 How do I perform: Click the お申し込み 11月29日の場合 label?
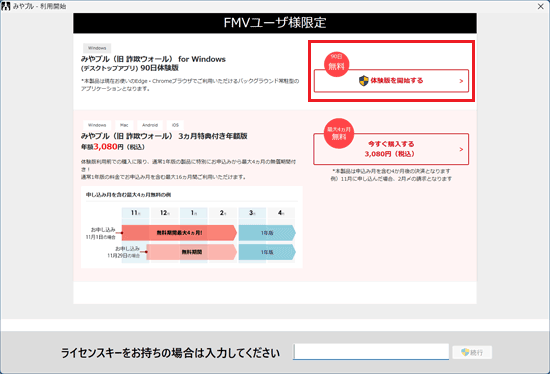click(x=123, y=252)
